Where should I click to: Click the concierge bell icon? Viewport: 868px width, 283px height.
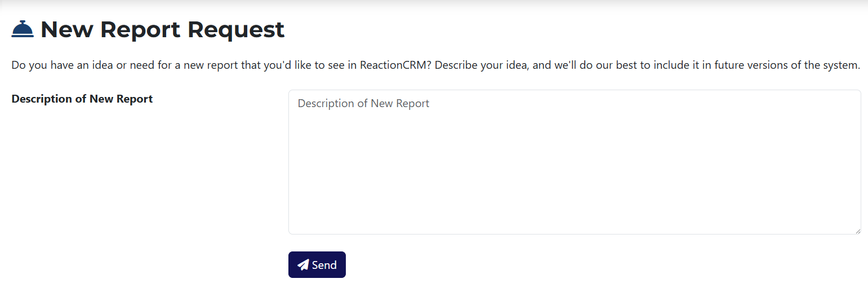(23, 29)
